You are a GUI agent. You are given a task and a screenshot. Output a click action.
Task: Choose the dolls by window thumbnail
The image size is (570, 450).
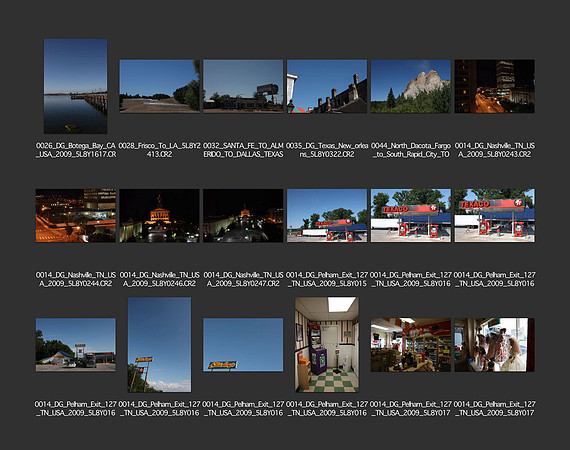(x=494, y=345)
